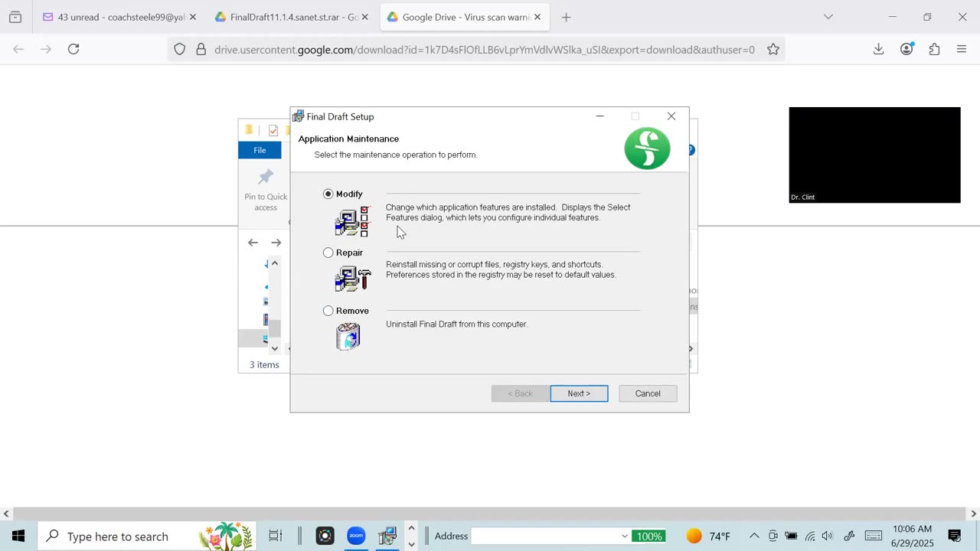Click the browser forward arrow
Screen dimensions: 980x551
coord(46,49)
